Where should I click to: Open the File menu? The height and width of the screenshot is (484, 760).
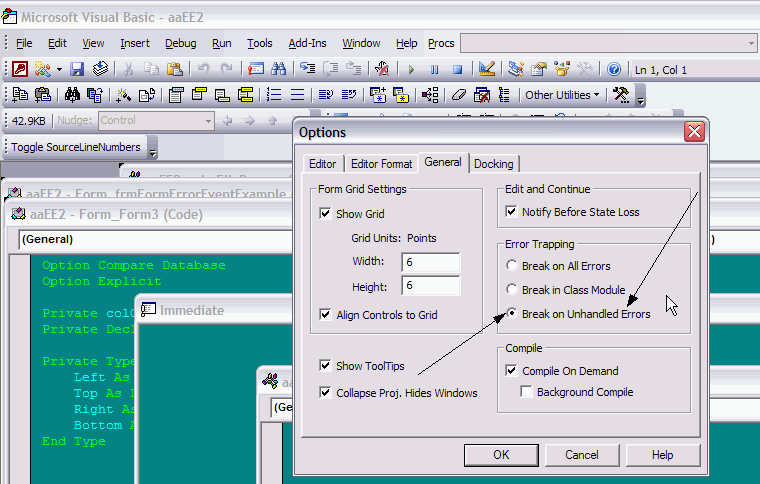[x=24, y=44]
